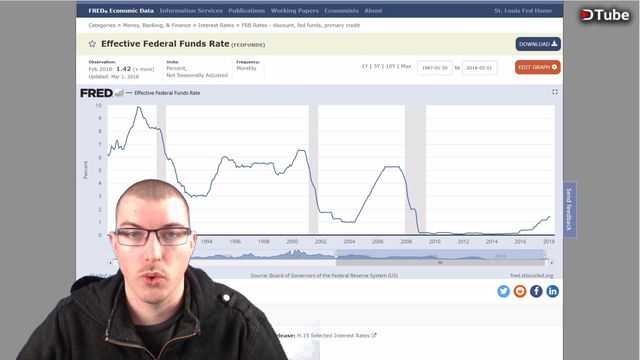The image size is (640, 360).
Task: Select the 1Y range option
Action: (x=365, y=66)
